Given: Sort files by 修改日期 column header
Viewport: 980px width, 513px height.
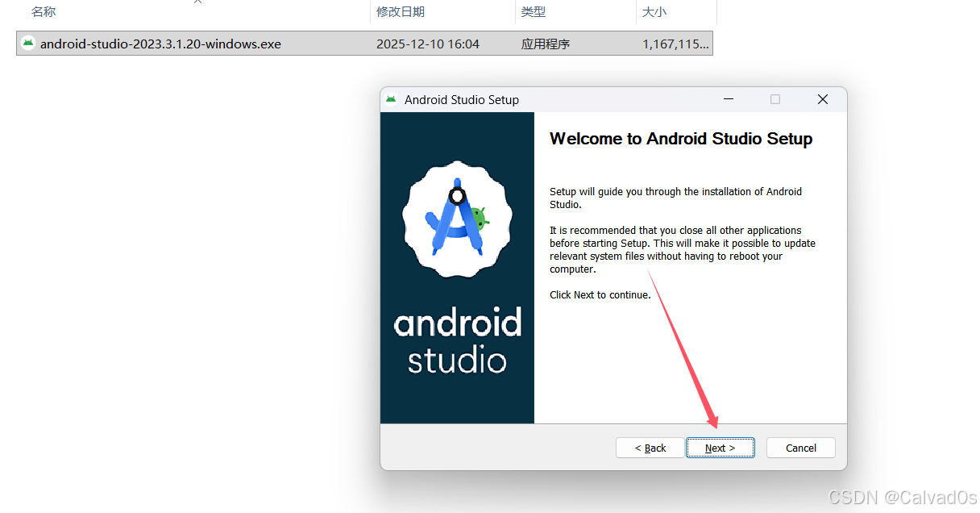Looking at the screenshot, I should coord(401,12).
